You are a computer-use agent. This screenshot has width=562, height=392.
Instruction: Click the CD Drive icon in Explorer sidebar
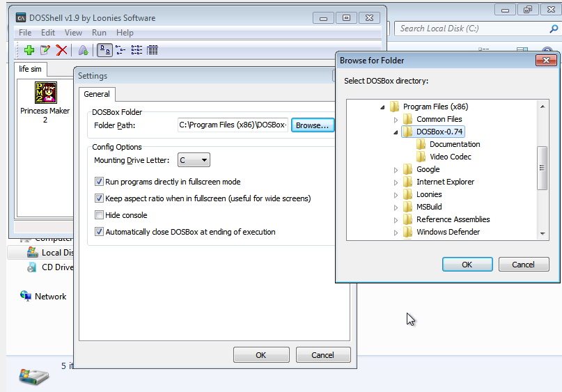(x=31, y=267)
